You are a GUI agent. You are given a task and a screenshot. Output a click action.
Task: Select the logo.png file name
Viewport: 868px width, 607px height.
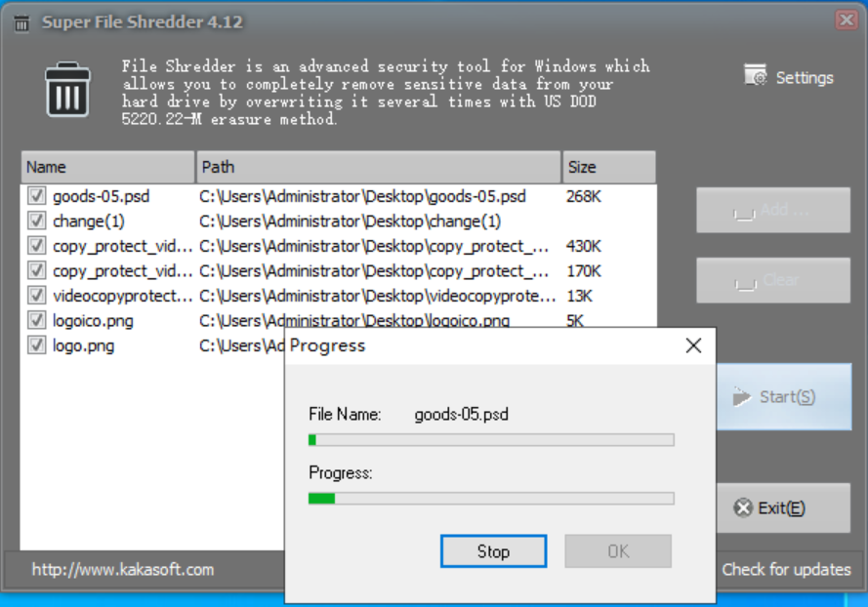coord(84,345)
